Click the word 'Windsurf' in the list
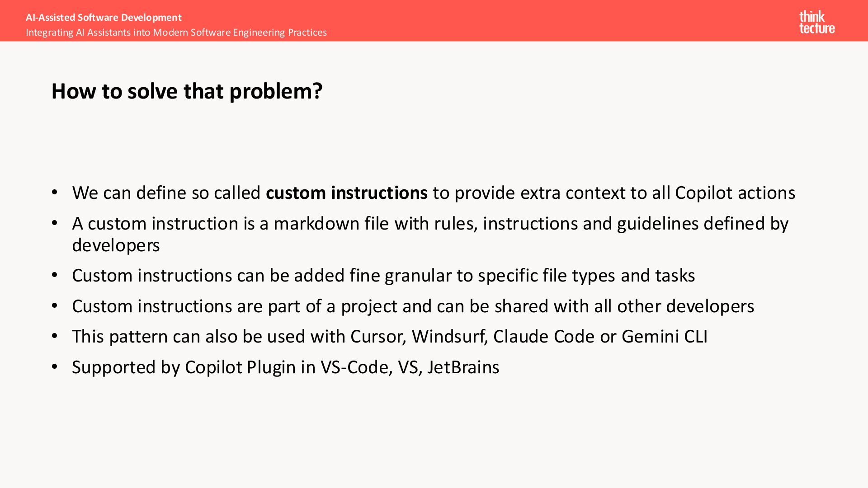 (449, 337)
